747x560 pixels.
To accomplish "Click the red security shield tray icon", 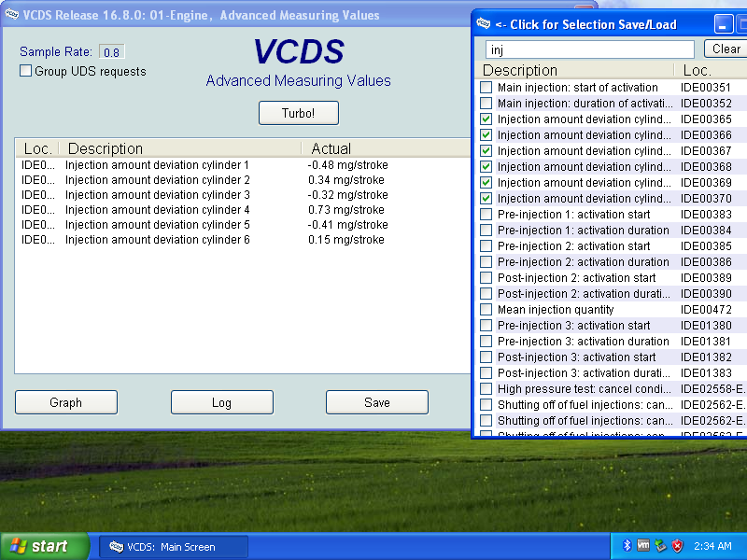I will pos(677,545).
